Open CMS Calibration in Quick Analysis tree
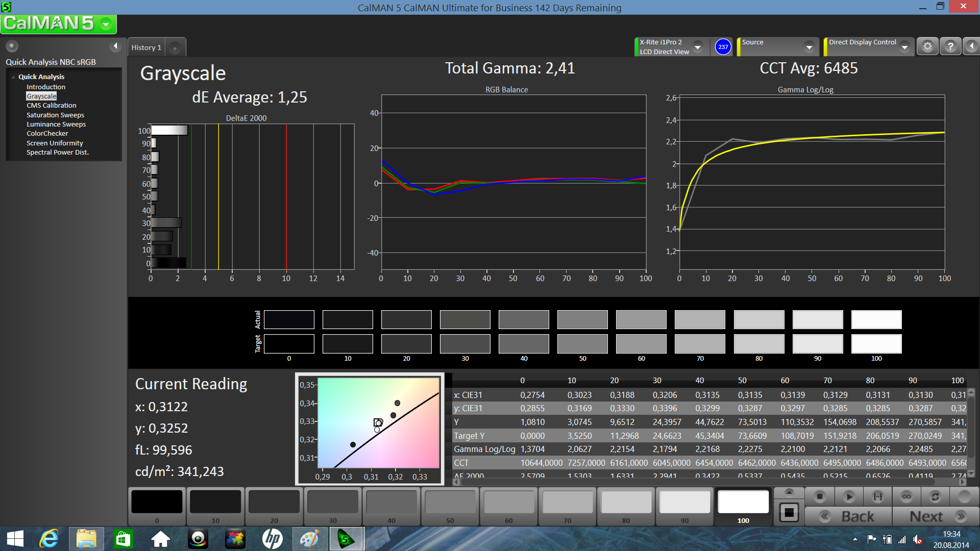This screenshot has height=551, width=980. point(52,106)
